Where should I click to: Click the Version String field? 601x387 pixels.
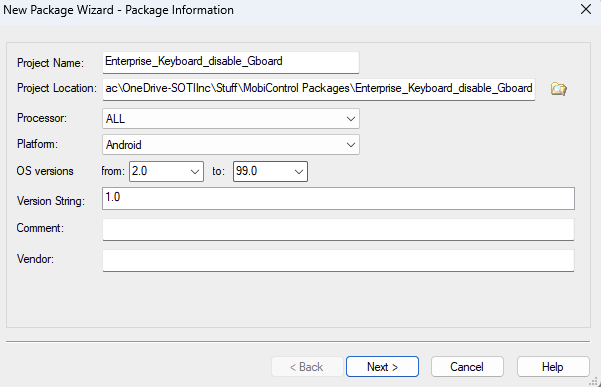pos(338,198)
